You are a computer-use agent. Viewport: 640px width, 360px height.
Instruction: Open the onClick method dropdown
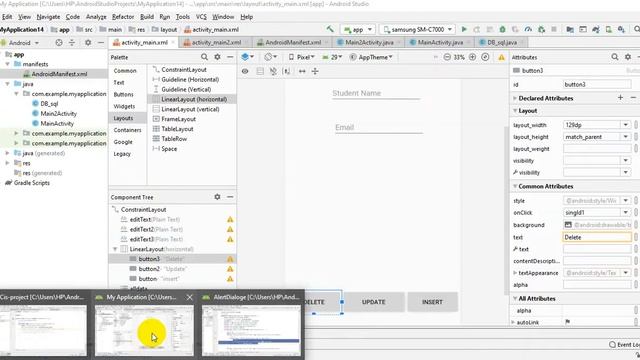click(x=625, y=212)
